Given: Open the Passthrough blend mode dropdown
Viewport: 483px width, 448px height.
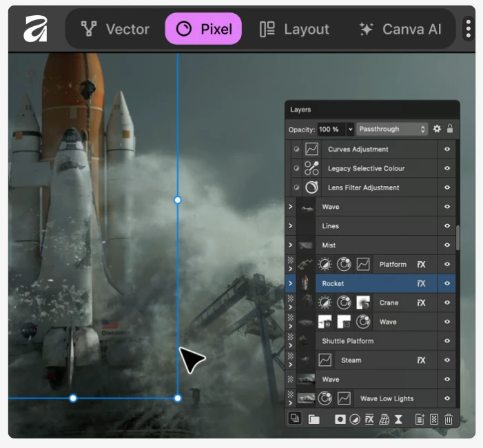Looking at the screenshot, I should tap(393, 129).
